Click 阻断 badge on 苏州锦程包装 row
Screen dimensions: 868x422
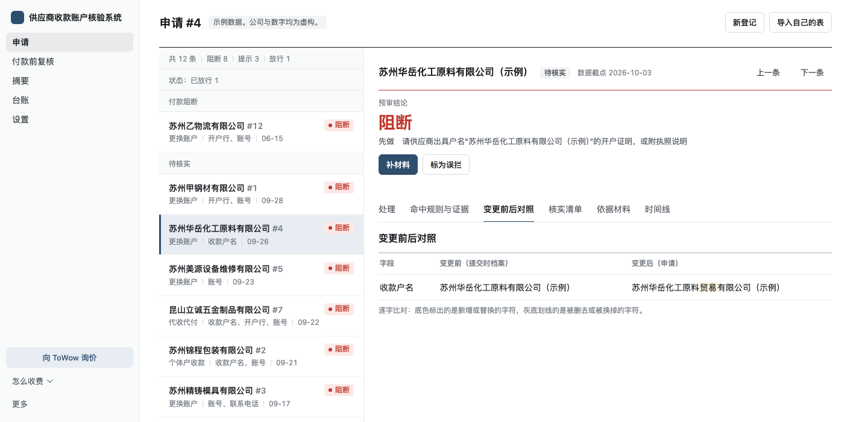pyautogui.click(x=339, y=350)
